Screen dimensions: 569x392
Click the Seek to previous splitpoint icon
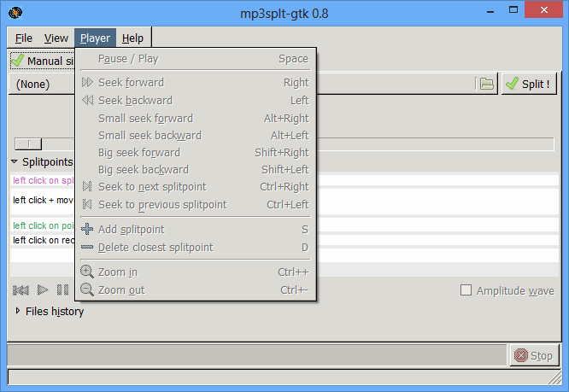point(87,204)
